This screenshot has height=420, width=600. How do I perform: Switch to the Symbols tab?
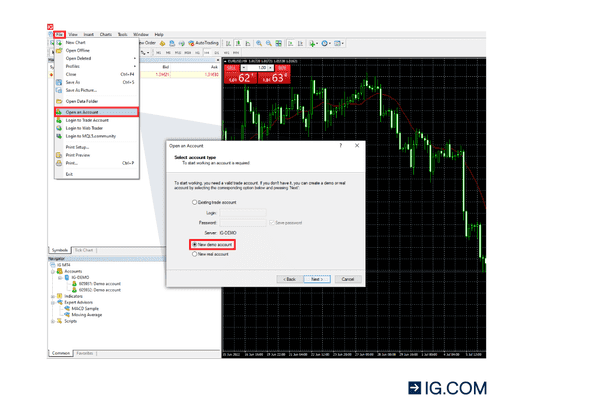click(x=60, y=250)
